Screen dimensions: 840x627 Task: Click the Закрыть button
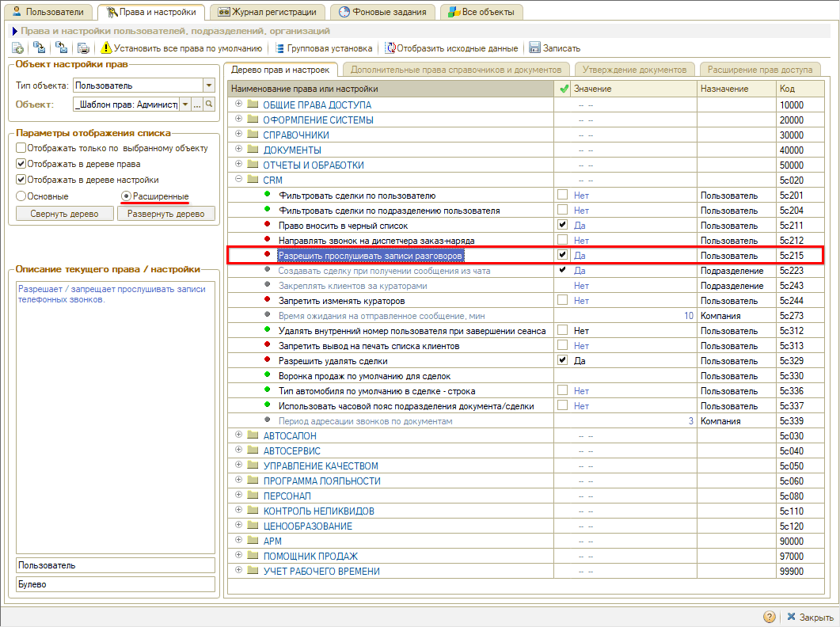tap(810, 617)
